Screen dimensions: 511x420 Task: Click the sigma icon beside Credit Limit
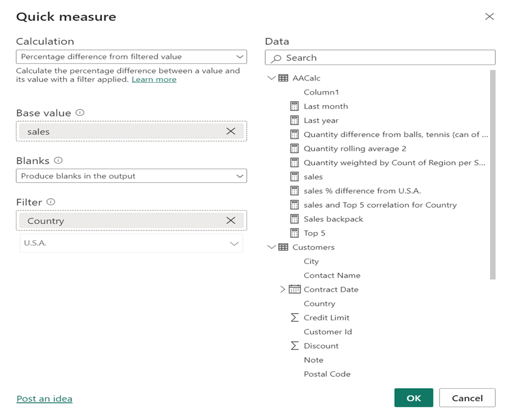tap(295, 318)
